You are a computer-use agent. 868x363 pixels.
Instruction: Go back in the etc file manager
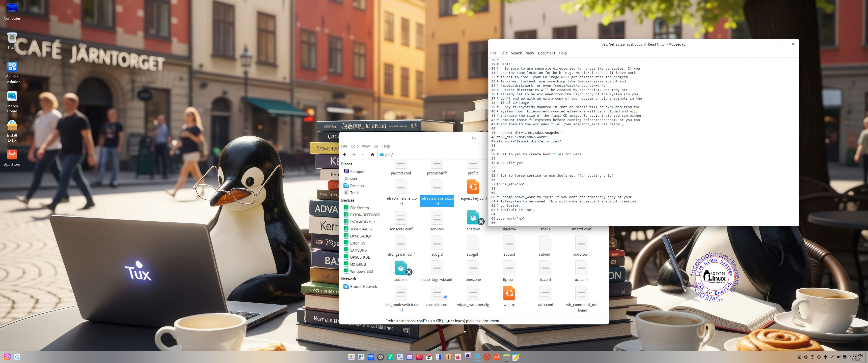point(344,155)
